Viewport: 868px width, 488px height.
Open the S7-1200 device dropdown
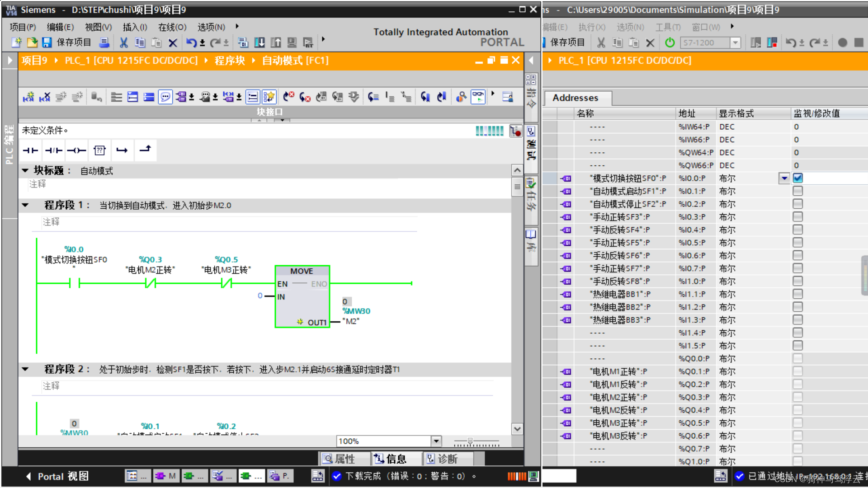click(736, 42)
